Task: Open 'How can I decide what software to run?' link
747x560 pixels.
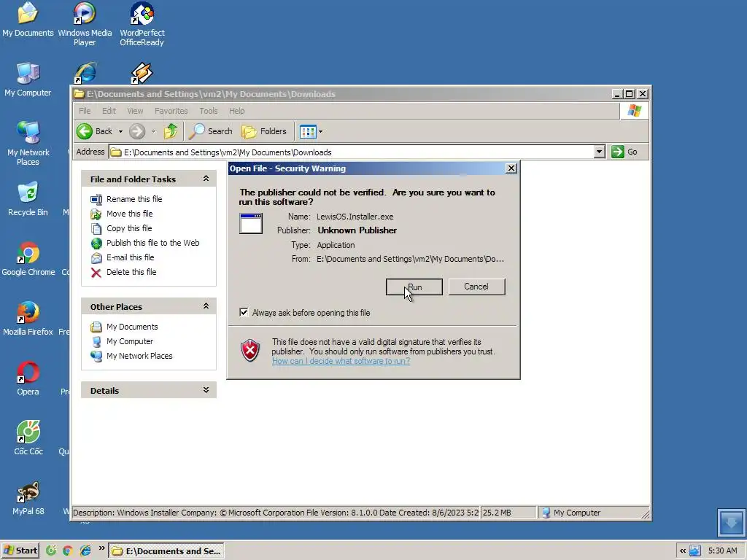Action: pyautogui.click(x=341, y=361)
